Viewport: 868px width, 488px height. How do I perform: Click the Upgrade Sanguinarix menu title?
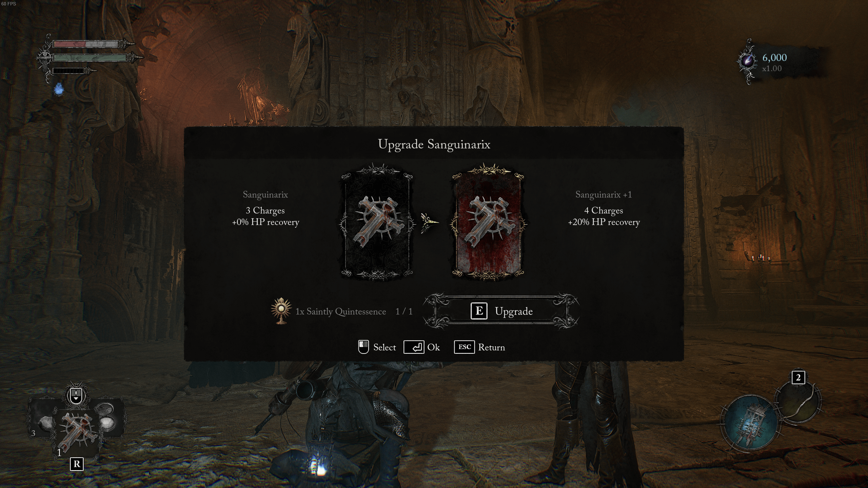(x=434, y=144)
